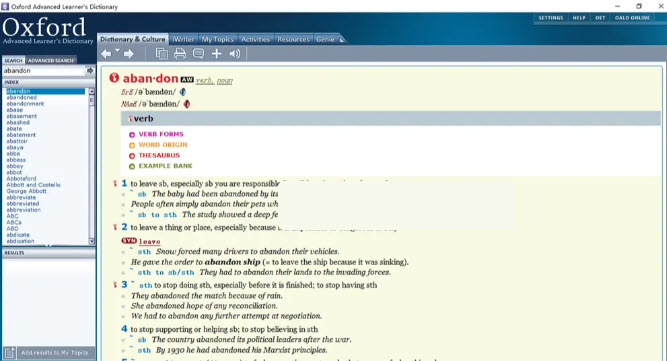Print the abandon entry

tap(180, 54)
